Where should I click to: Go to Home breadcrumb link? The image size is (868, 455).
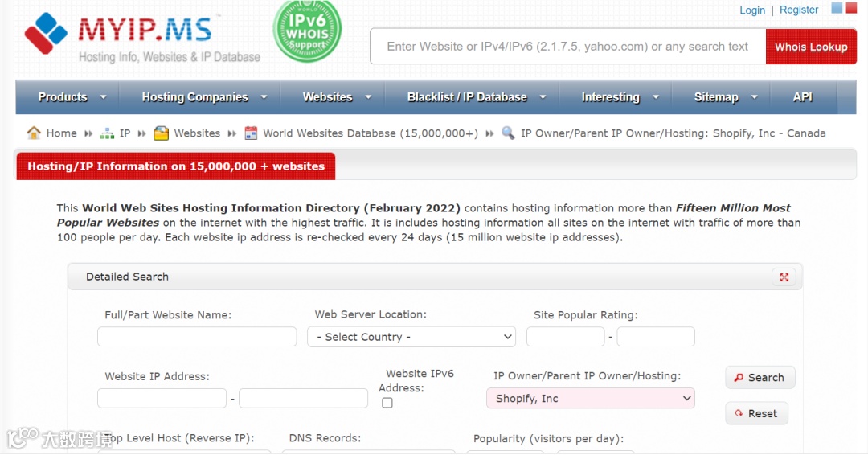tap(61, 133)
